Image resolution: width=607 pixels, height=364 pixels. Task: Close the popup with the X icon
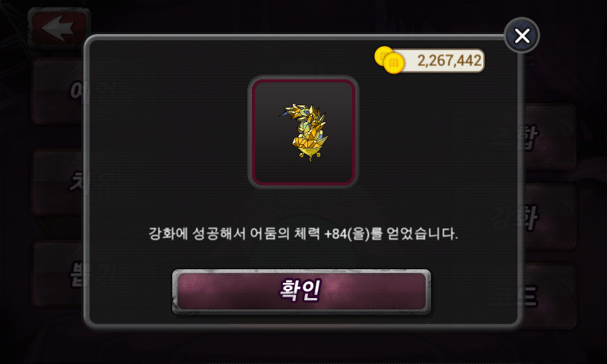point(522,36)
